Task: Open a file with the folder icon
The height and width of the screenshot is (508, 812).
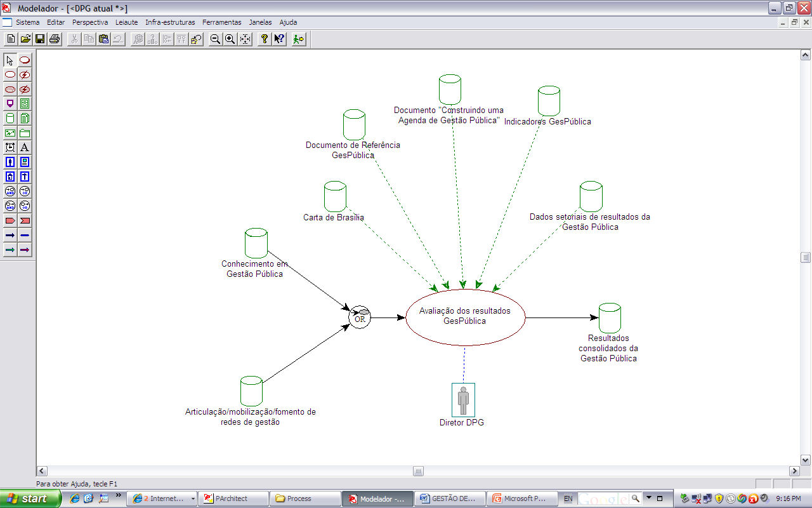Action: click(25, 39)
